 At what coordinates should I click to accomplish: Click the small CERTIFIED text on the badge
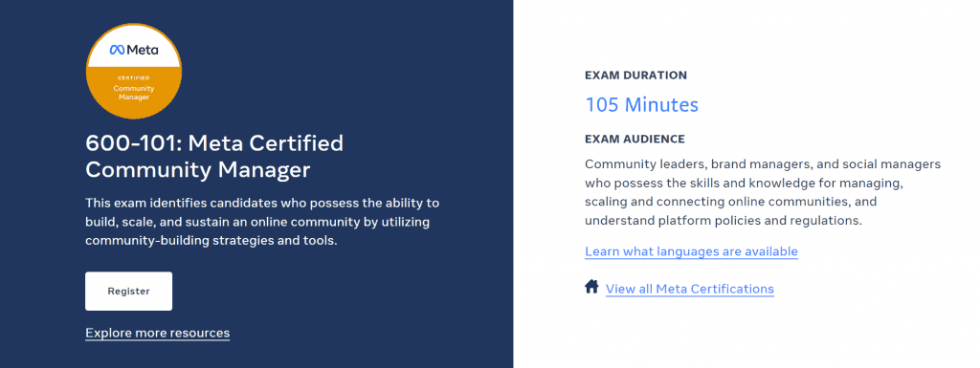(x=134, y=78)
